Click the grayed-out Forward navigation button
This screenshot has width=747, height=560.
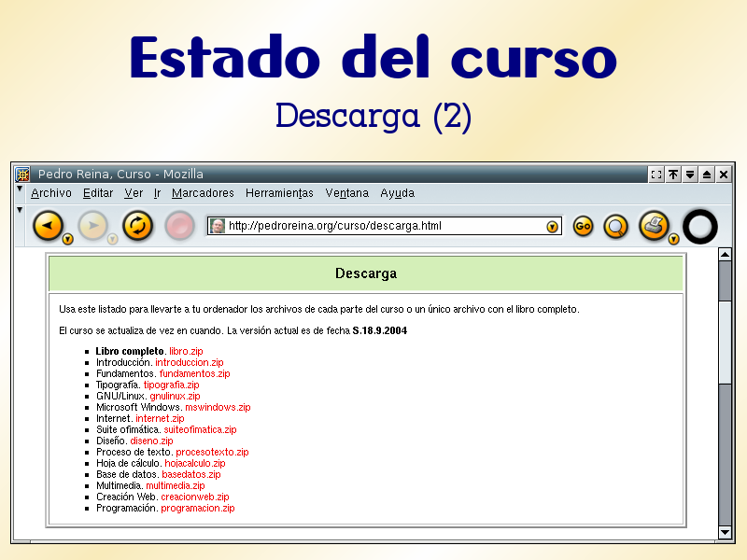(92, 225)
